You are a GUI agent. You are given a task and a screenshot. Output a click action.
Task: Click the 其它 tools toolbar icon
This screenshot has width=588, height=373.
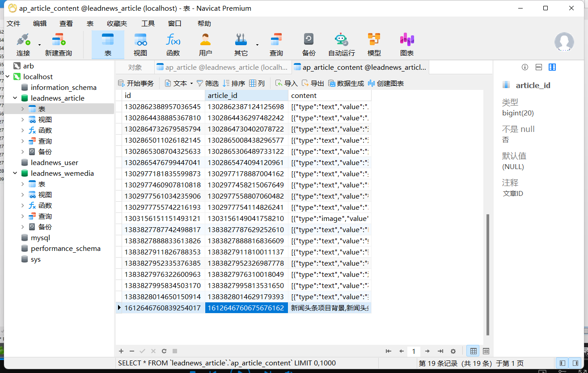pos(241,45)
